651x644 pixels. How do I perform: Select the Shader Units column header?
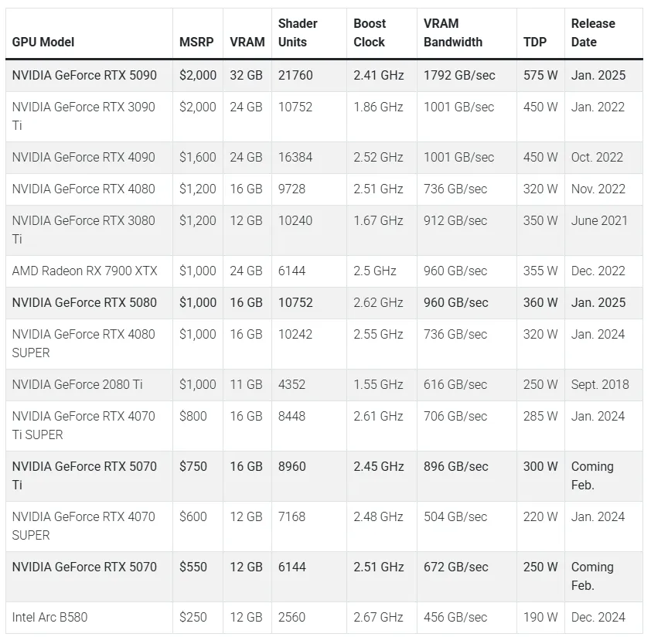pos(298,32)
